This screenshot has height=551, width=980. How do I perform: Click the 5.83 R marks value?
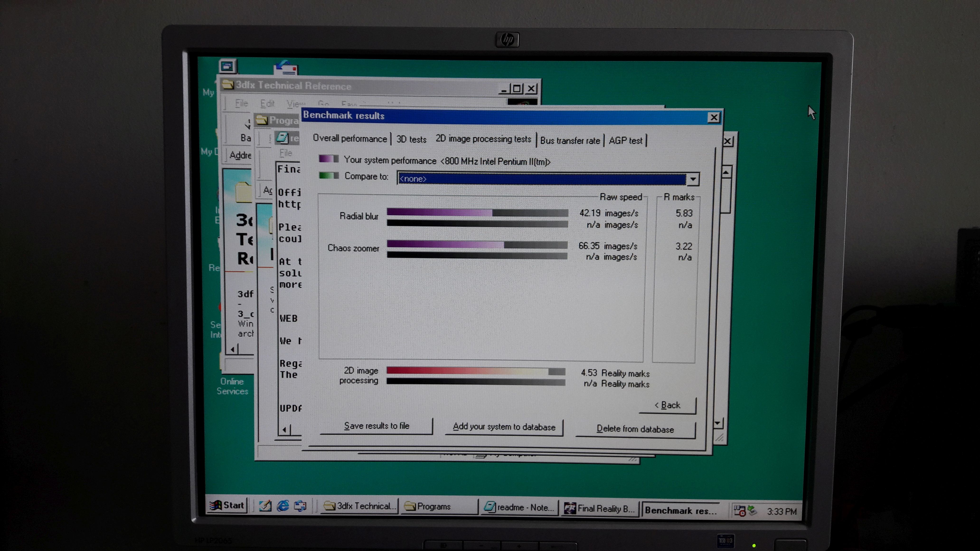pyautogui.click(x=684, y=213)
